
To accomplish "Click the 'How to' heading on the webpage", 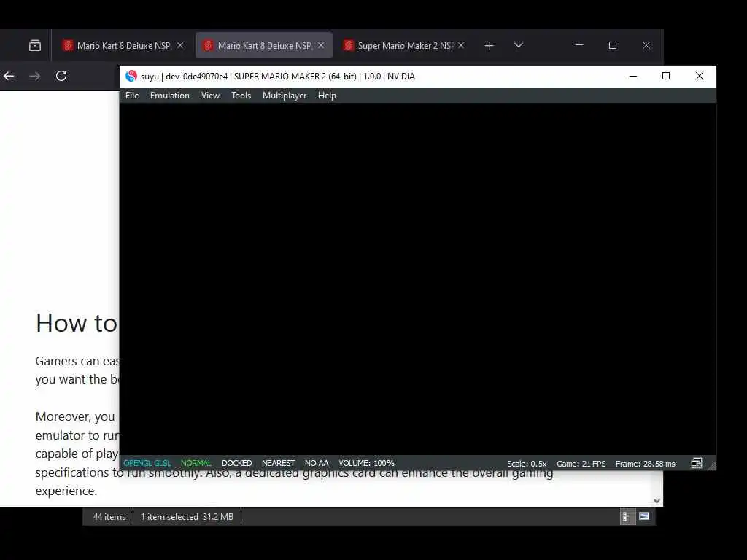I will [76, 323].
